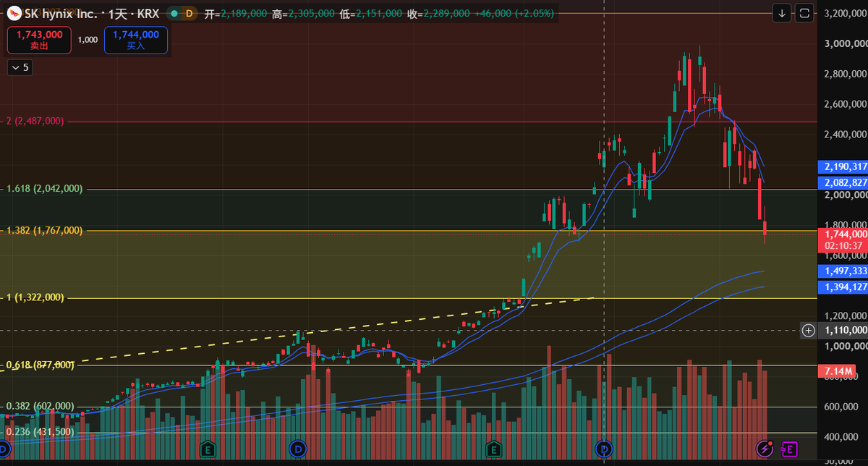
Task: Click the close value 收=2,289,000
Action: coord(438,13)
